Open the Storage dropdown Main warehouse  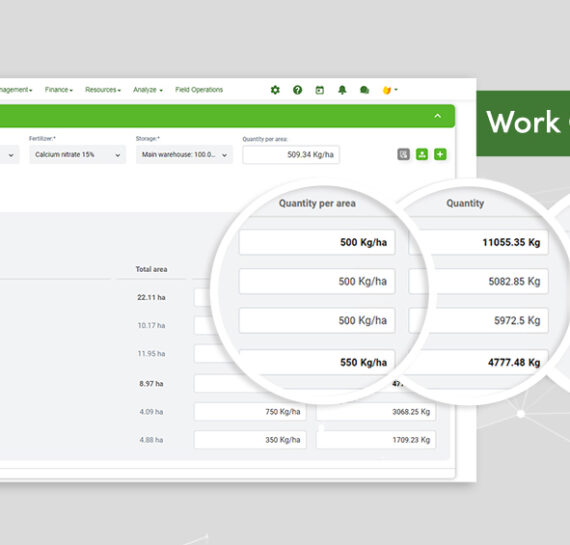(x=184, y=155)
